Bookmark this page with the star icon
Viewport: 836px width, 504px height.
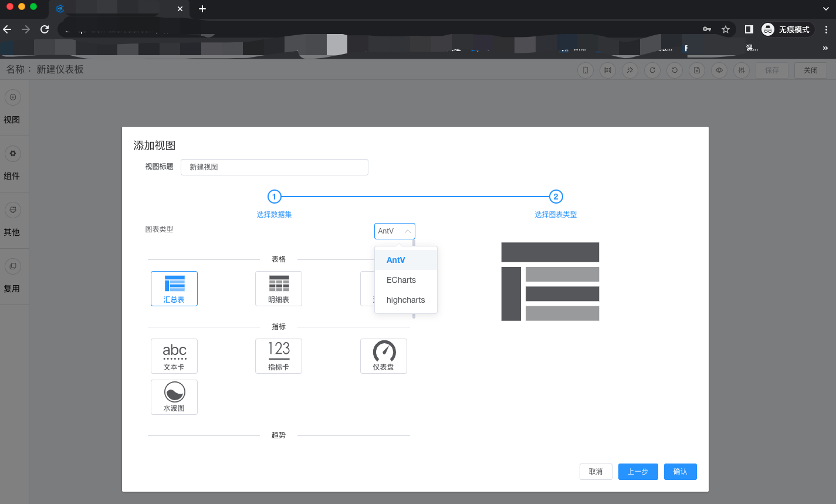pos(726,29)
